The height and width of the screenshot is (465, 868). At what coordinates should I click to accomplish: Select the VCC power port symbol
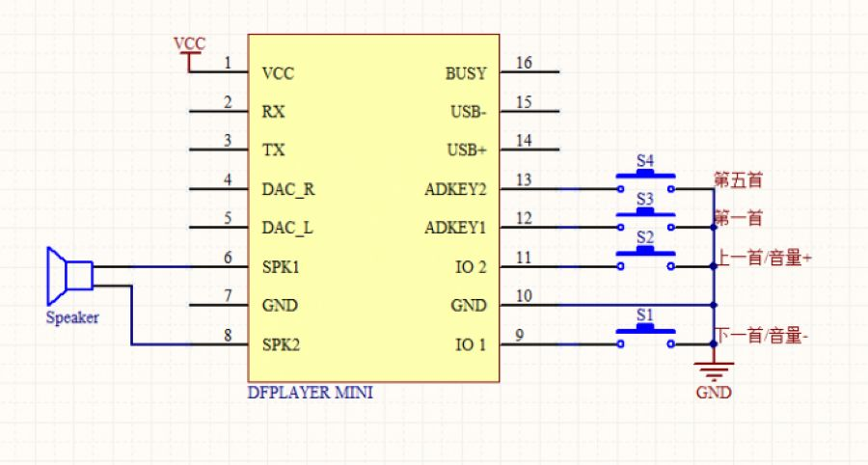(x=189, y=55)
